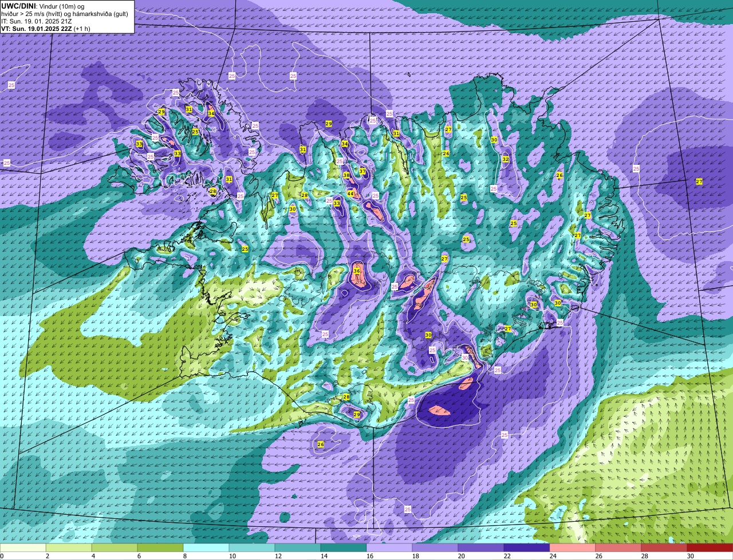This screenshot has height=560, width=733.
Task: Click the 'UWC/DINI: Vindur (10m) og' title line
Action: click(42, 6)
